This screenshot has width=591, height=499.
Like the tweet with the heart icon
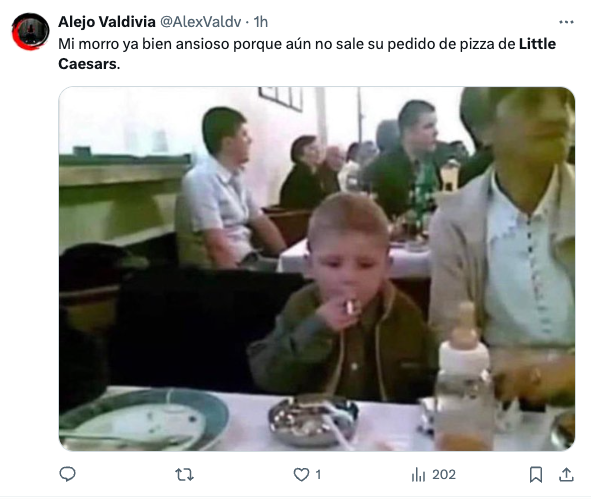tap(301, 475)
